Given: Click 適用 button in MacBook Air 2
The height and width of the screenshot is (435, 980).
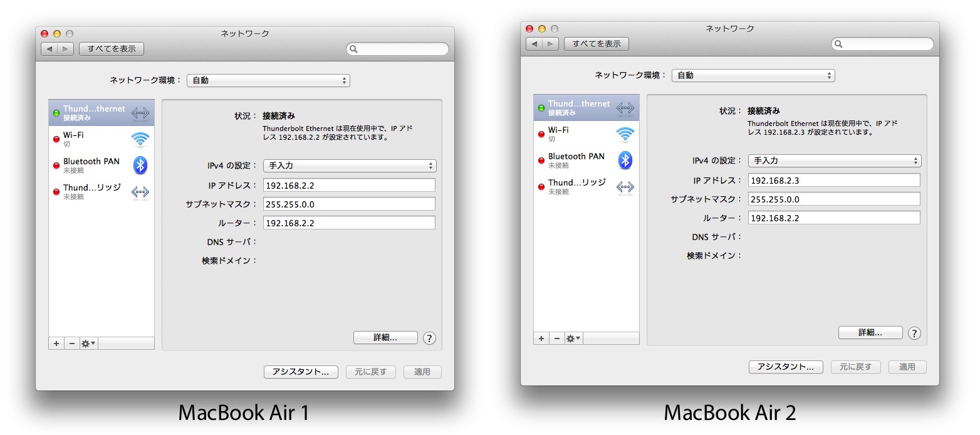Looking at the screenshot, I should (x=907, y=367).
